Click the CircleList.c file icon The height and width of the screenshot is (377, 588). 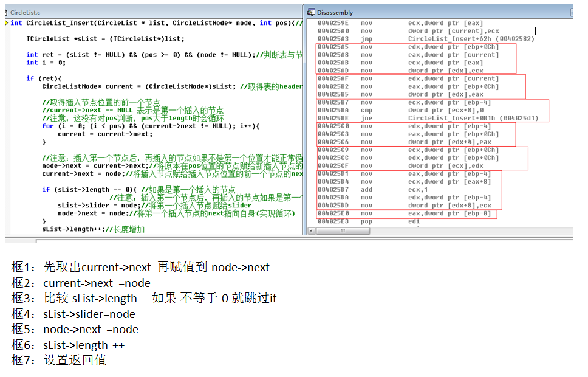click(x=7, y=12)
